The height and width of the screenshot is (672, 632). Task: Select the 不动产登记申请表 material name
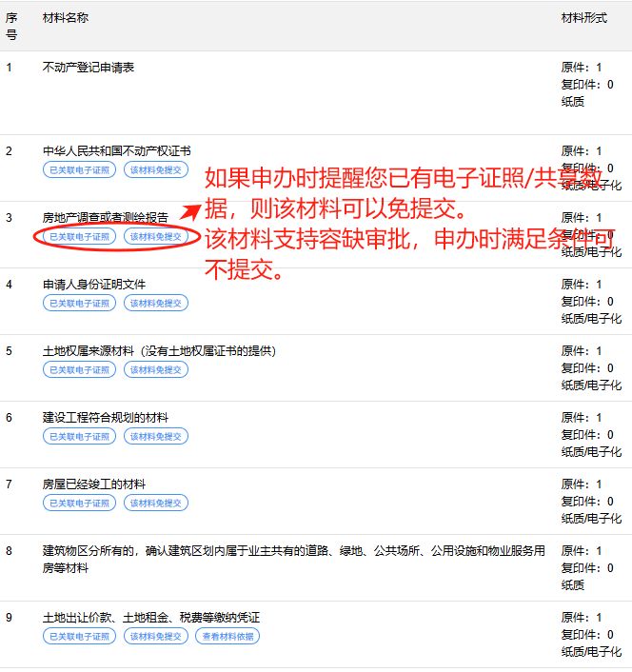(x=89, y=68)
